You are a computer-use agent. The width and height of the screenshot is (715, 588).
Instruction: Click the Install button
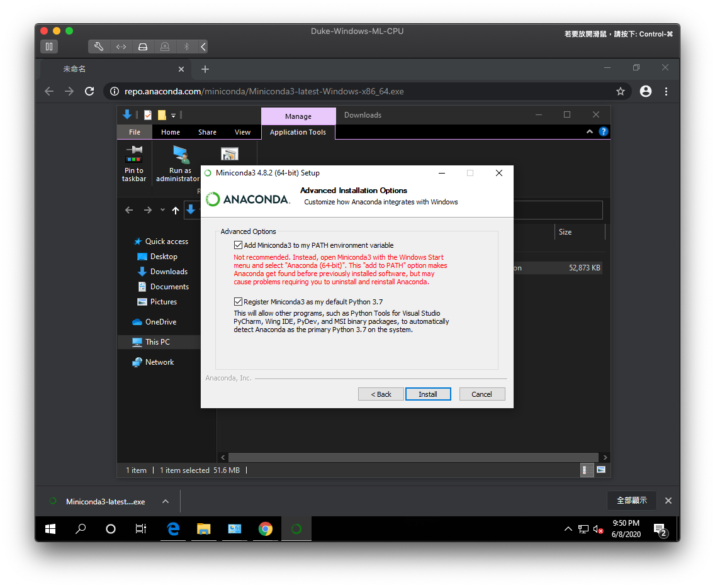point(428,394)
